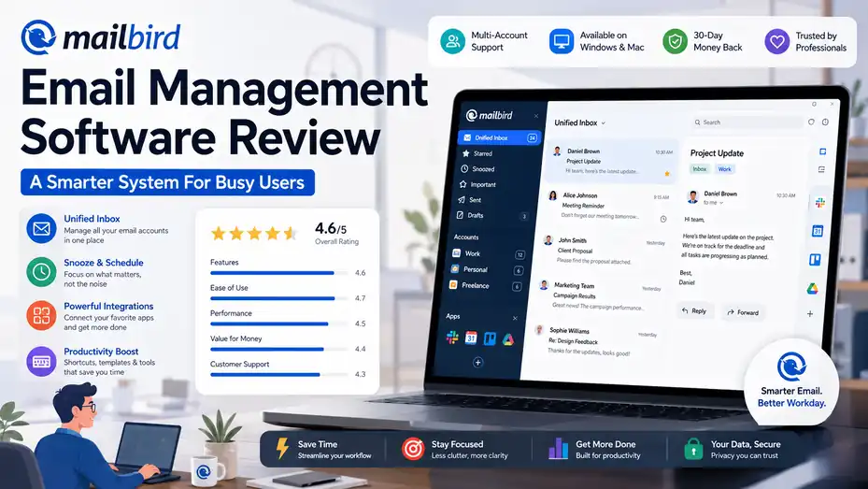Screen dimensions: 868x489
Task: Open the Sent folder
Action: tap(470, 200)
